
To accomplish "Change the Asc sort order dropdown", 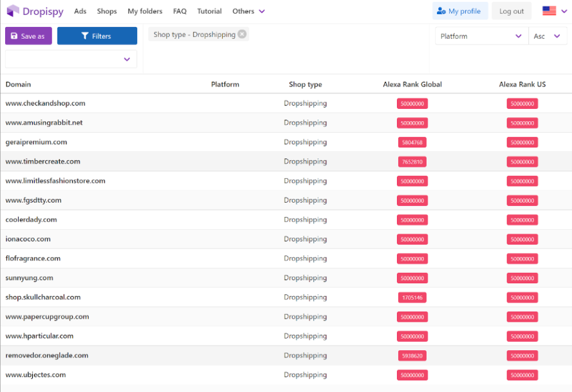I will pos(548,36).
